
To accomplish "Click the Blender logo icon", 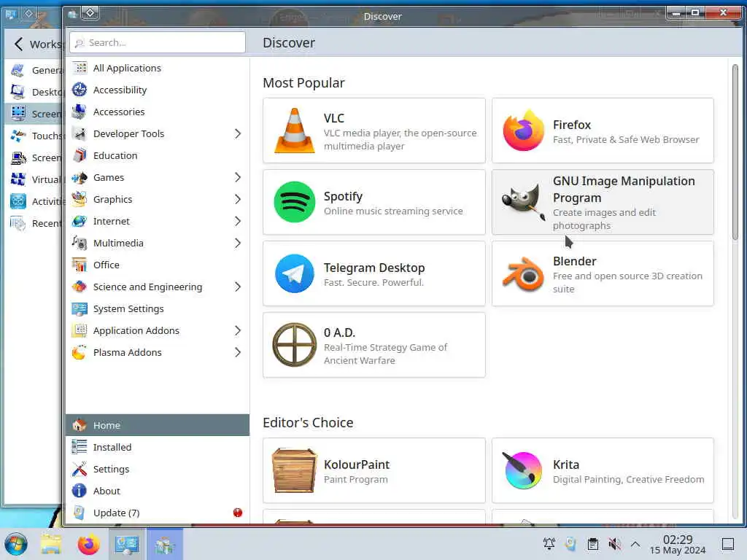I will 523,273.
